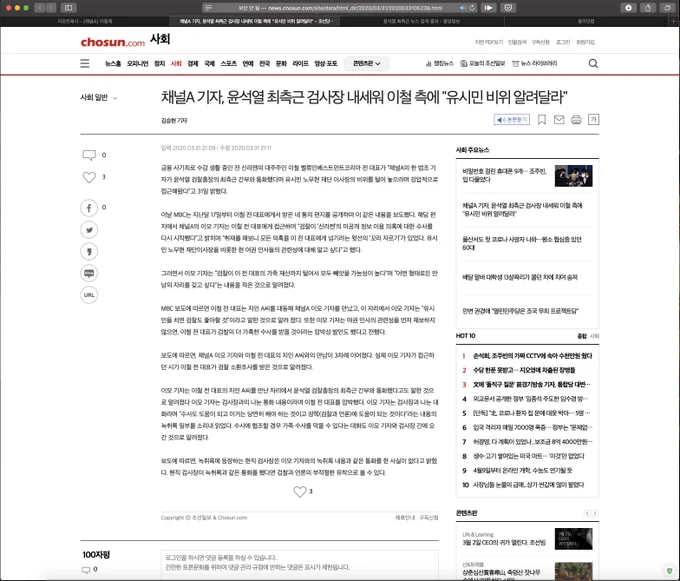Screen dimensions: 680x581
Task: Open the 뉴스홈 nav item
Action: 113,64
